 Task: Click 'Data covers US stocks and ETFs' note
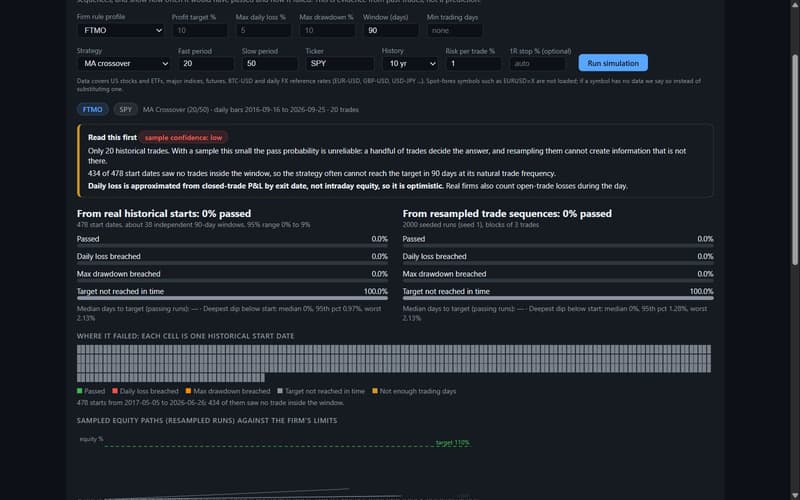[x=389, y=85]
